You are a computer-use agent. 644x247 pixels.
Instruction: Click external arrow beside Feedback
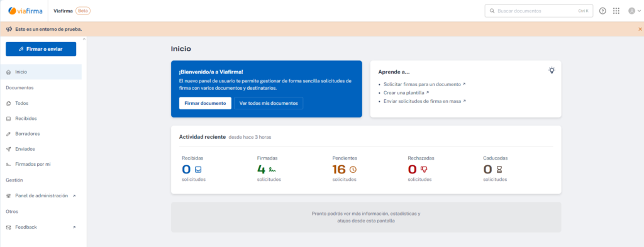pyautogui.click(x=74, y=228)
